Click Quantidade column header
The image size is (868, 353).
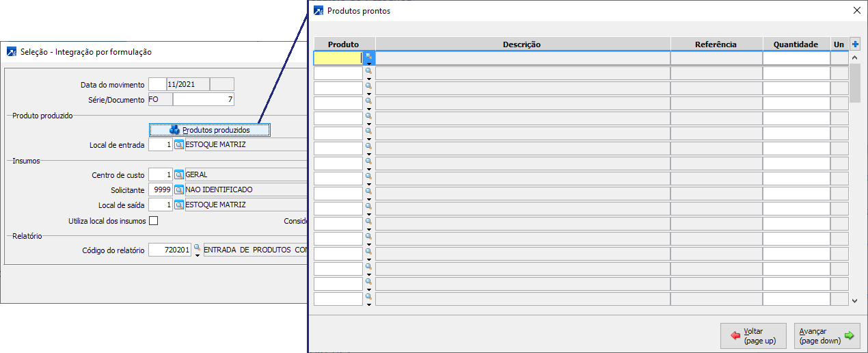(x=796, y=44)
